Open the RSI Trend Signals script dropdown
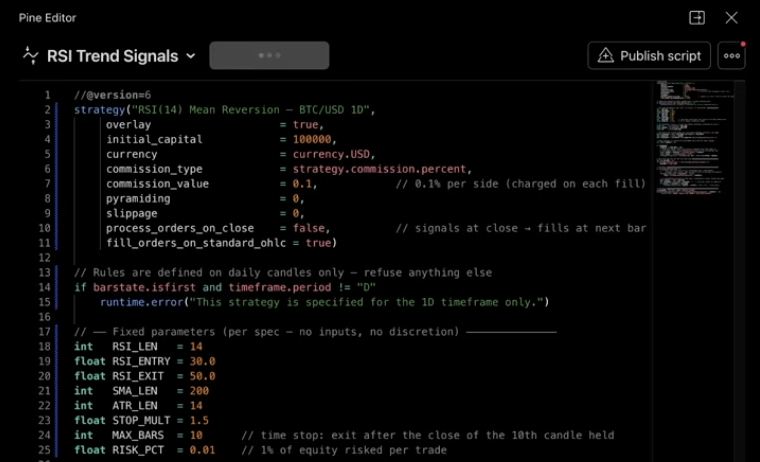 [191, 56]
